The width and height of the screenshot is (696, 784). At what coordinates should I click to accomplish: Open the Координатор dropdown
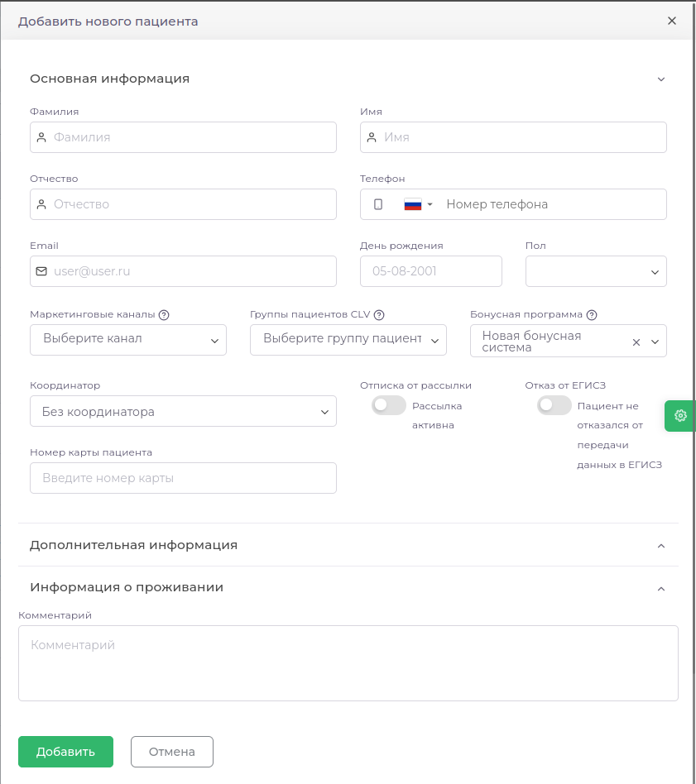point(183,411)
